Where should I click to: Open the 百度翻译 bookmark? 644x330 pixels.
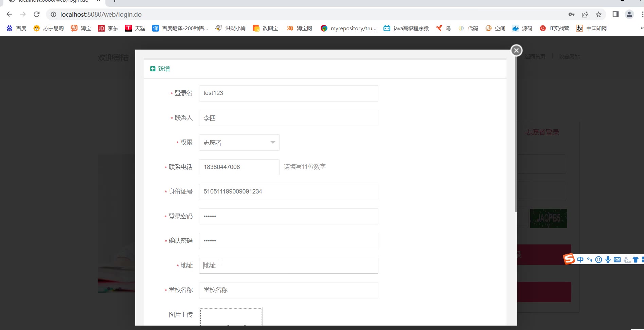pyautogui.click(x=180, y=28)
